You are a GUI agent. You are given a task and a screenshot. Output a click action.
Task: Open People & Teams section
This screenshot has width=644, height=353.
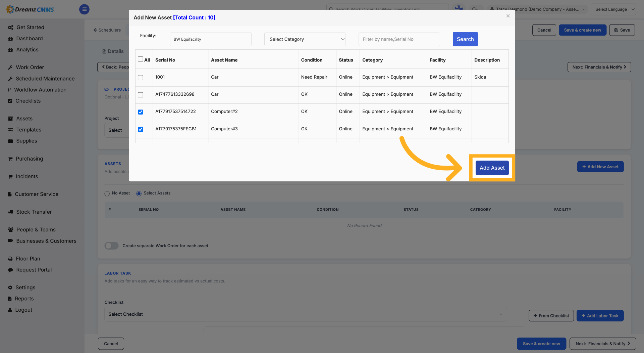coord(32,230)
